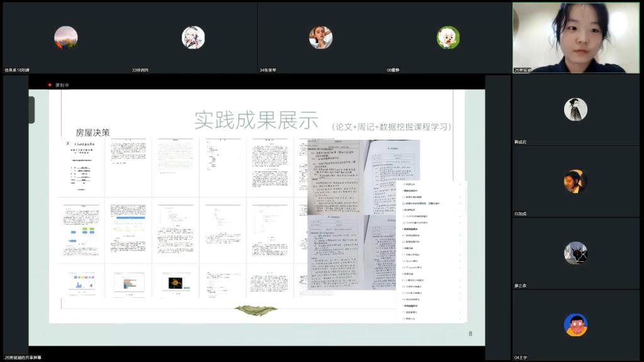The height and width of the screenshot is (362, 644).
Task: Click the dark image thumbnail in bottom row
Action: [175, 282]
